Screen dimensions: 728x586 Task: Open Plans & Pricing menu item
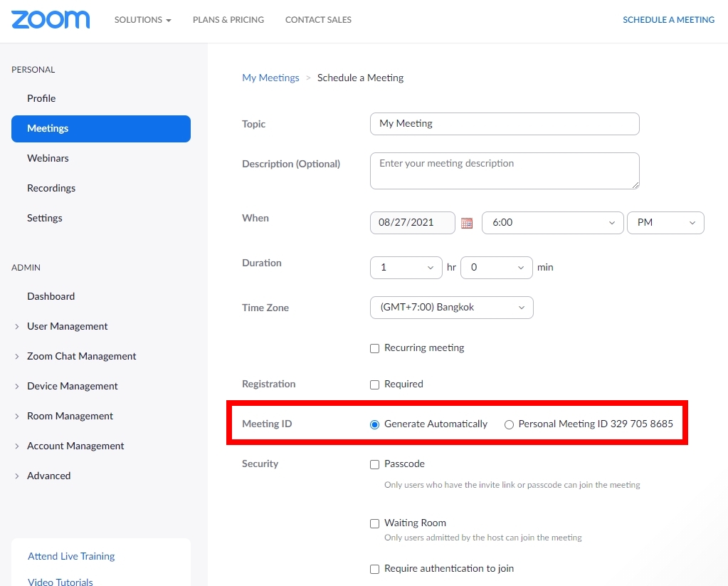click(x=228, y=20)
